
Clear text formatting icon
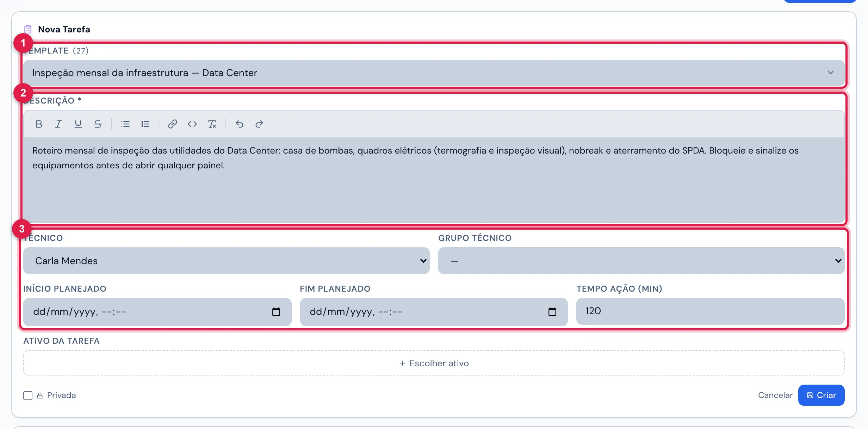pos(212,124)
